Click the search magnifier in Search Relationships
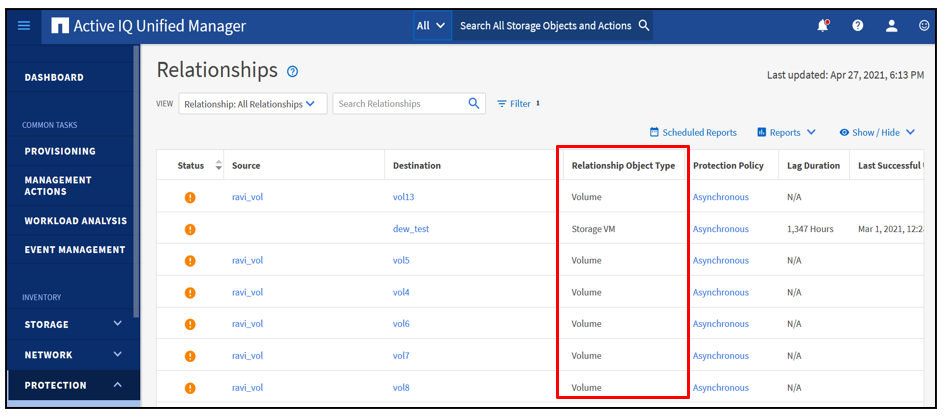 (x=474, y=103)
